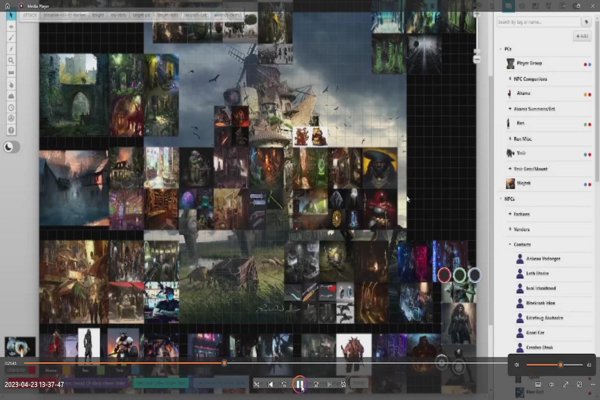Collapse the NPCs folder
This screenshot has width=600, height=400.
501,199
